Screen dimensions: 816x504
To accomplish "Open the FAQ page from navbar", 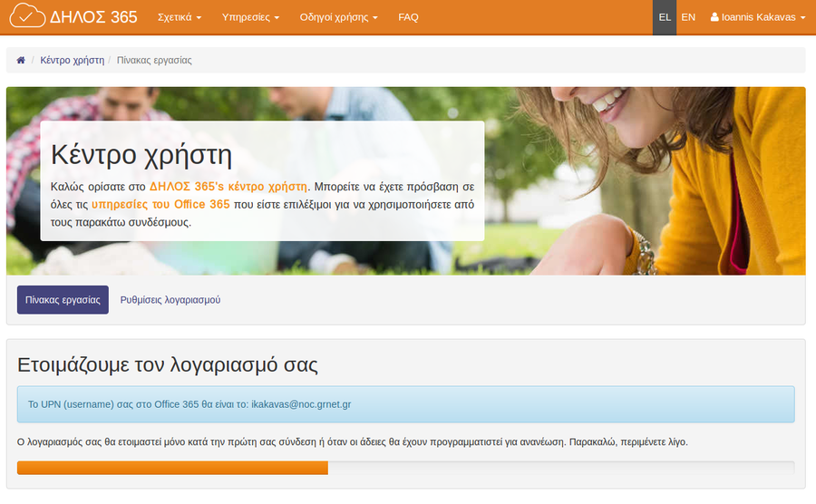I will pos(408,17).
